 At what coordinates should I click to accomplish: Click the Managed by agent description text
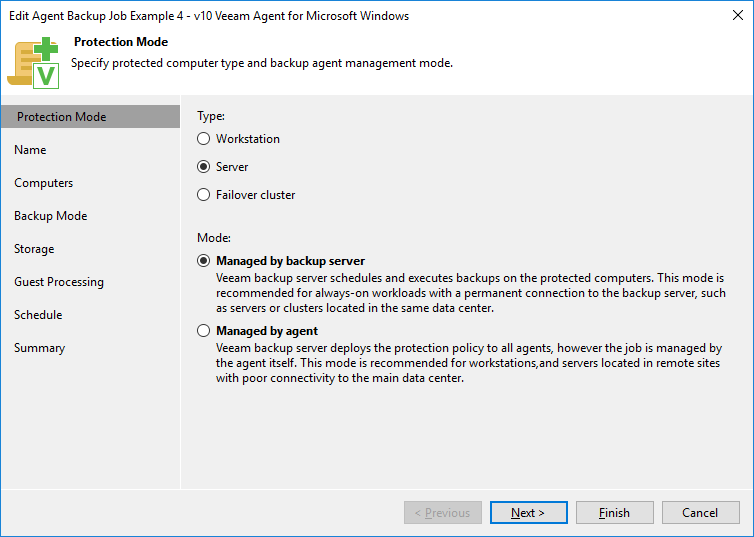click(x=469, y=363)
